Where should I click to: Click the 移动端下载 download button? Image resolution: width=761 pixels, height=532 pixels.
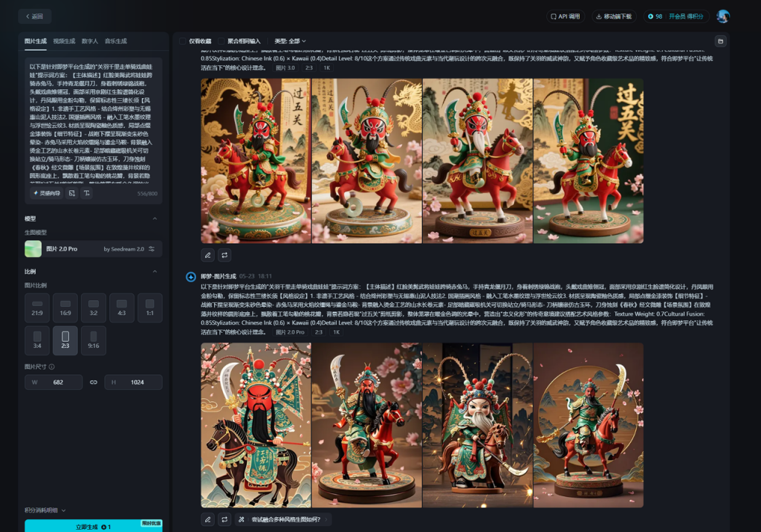[614, 16]
